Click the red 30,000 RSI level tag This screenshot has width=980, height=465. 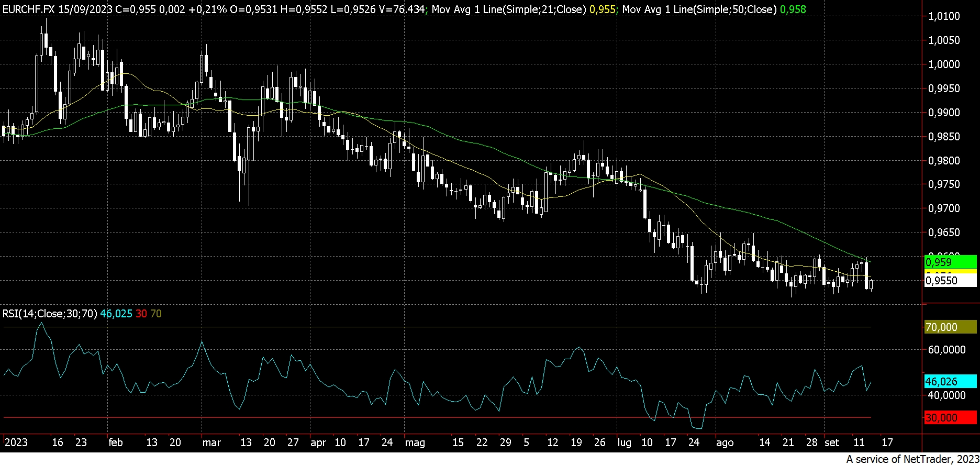(950, 418)
